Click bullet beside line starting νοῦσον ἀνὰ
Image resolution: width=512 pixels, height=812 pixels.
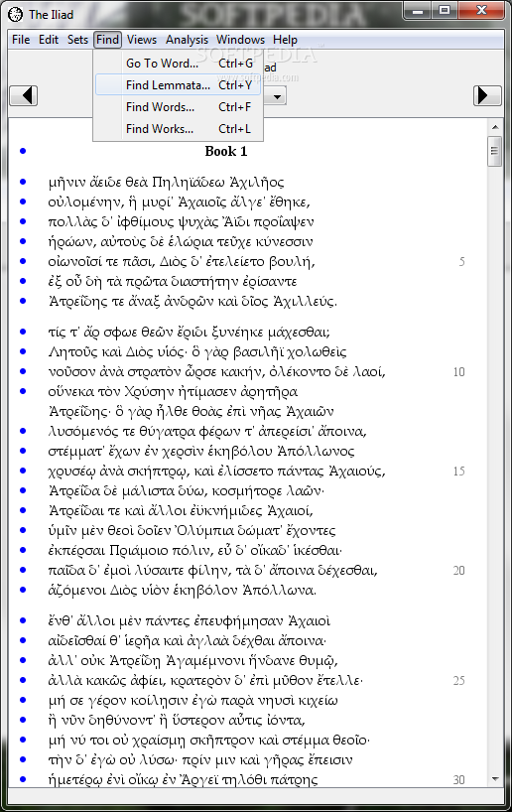[23, 371]
